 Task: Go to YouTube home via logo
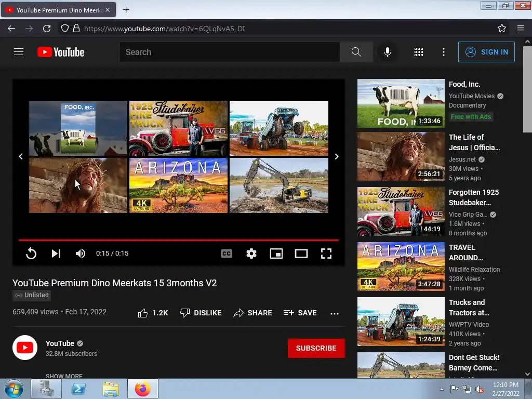click(x=61, y=52)
